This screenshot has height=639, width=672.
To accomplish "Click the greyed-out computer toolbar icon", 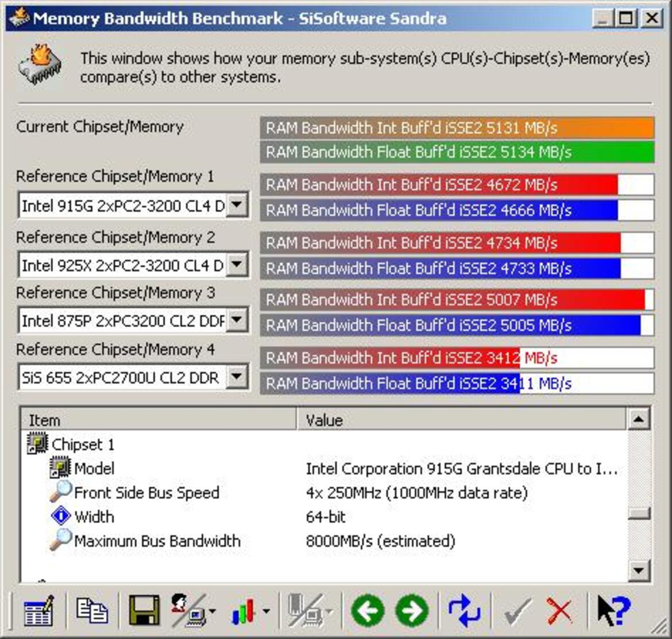I will coord(305,610).
